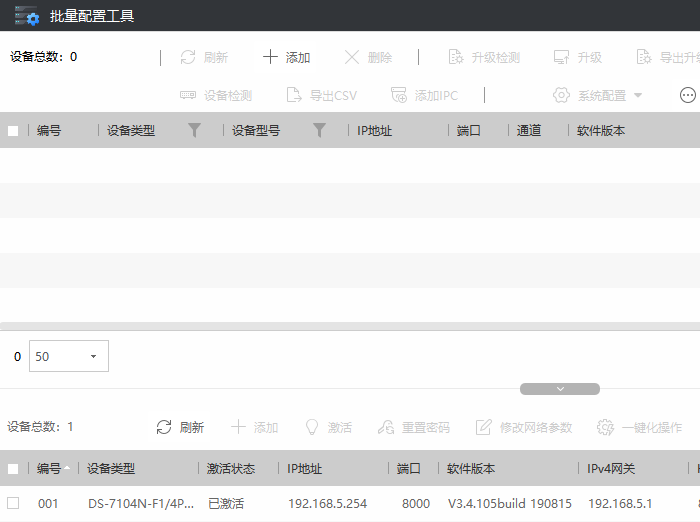The width and height of the screenshot is (700, 522).
Task: Click the upper table 编号 column header
Action: 49,131
